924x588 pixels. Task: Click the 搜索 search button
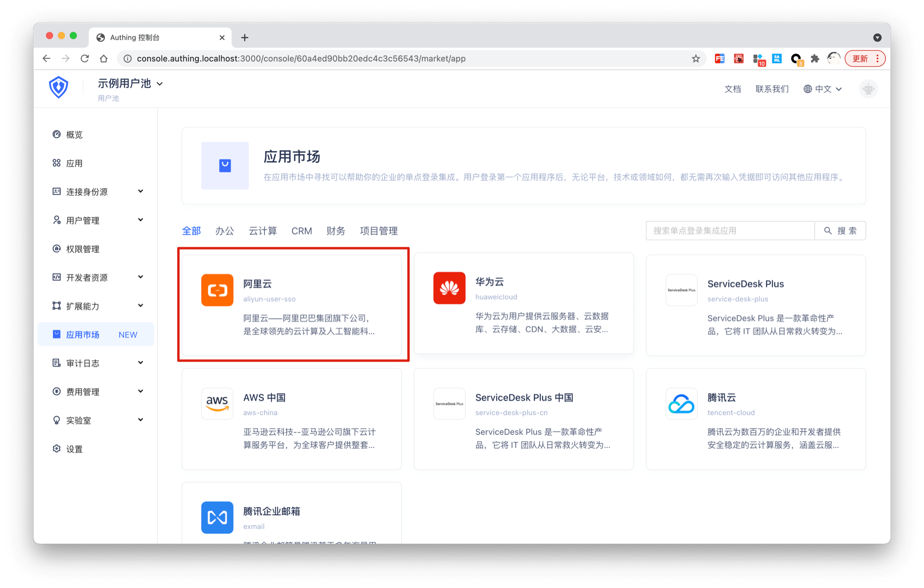(x=840, y=231)
